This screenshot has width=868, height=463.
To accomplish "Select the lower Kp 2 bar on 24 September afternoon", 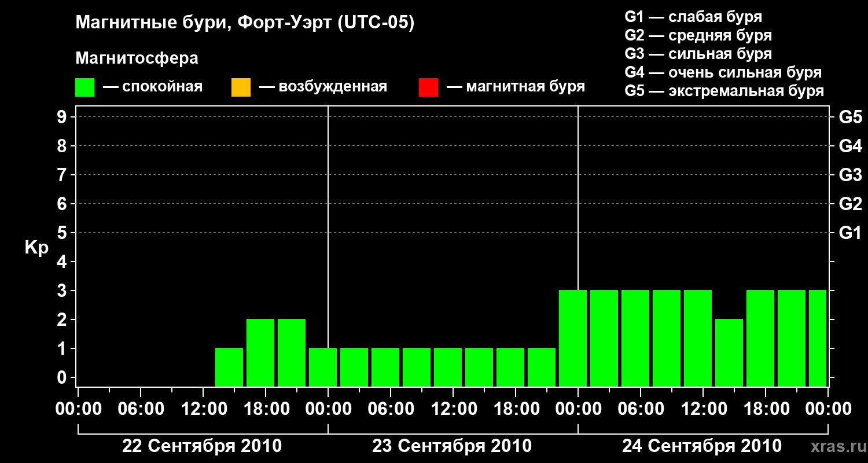I will click(x=729, y=352).
